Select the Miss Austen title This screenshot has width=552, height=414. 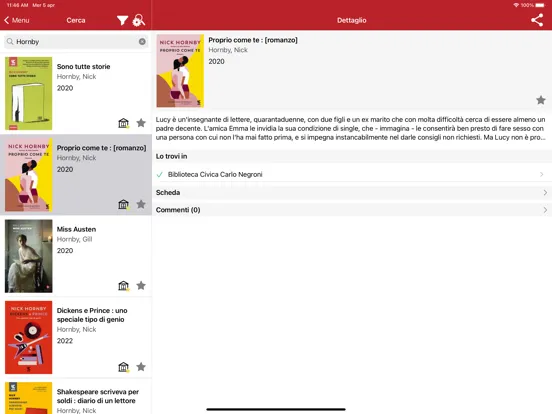coord(76,229)
